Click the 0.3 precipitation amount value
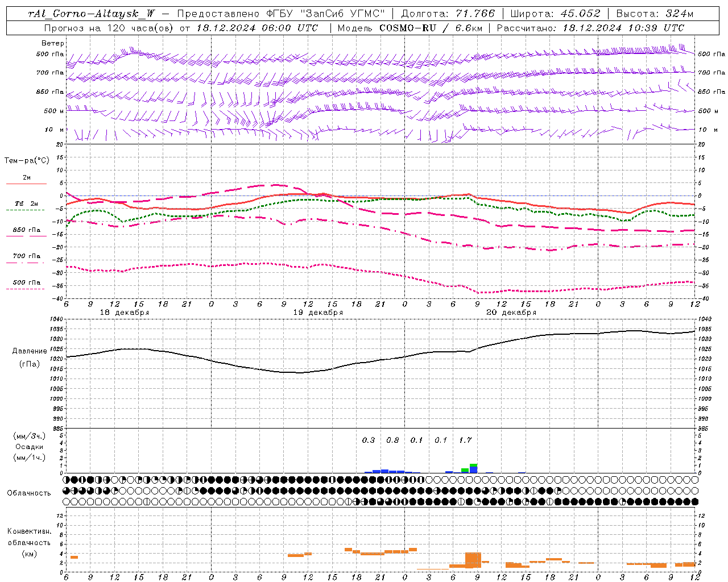The width and height of the screenshot is (728, 582). 369,440
